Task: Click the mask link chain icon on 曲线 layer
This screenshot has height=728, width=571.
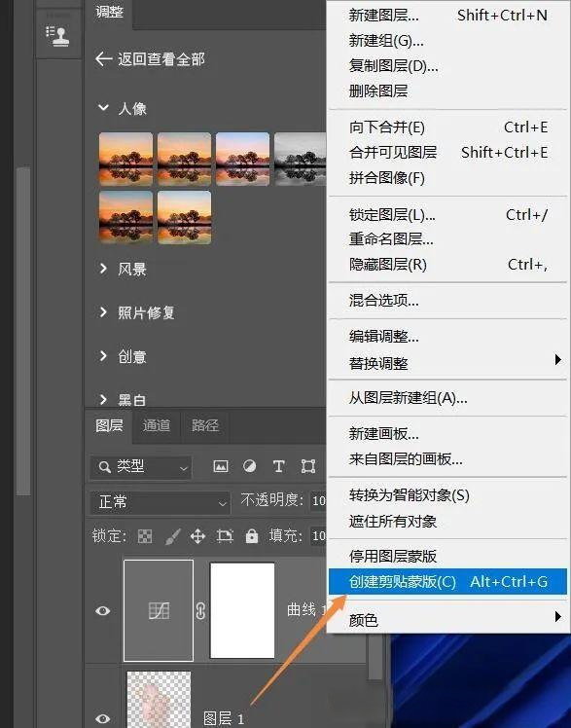Action: [200, 610]
